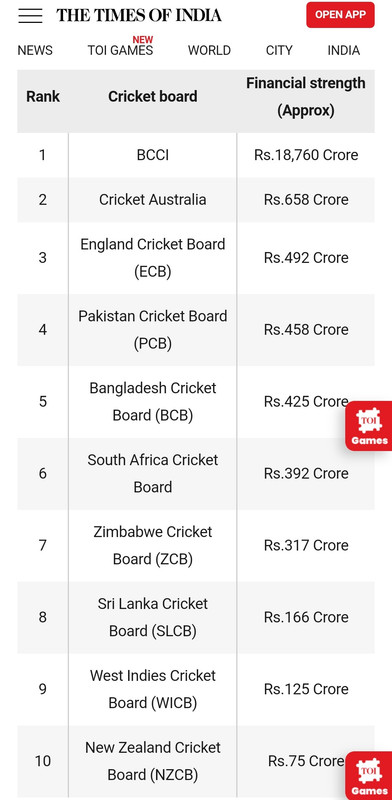Select West Indies Cricket Board (WICB) cell
Viewport: 392px width, 800px height.
(x=153, y=689)
